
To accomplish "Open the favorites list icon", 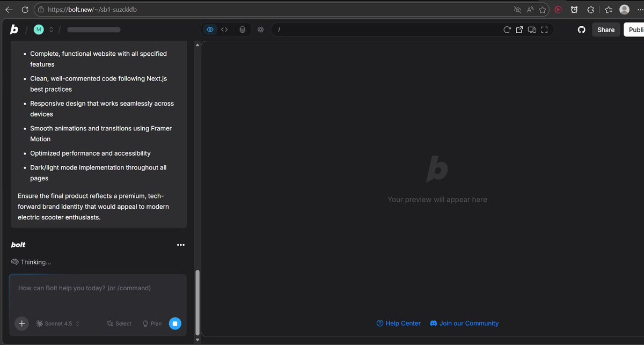I will [x=608, y=10].
